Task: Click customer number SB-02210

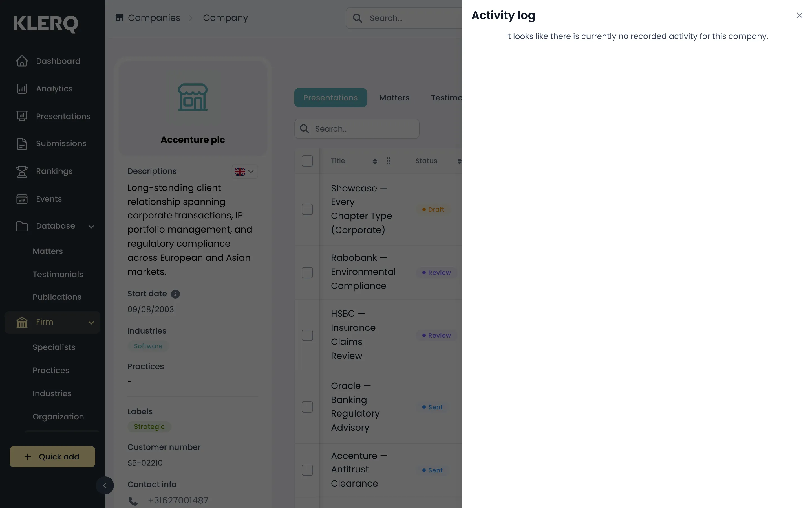Action: point(145,463)
